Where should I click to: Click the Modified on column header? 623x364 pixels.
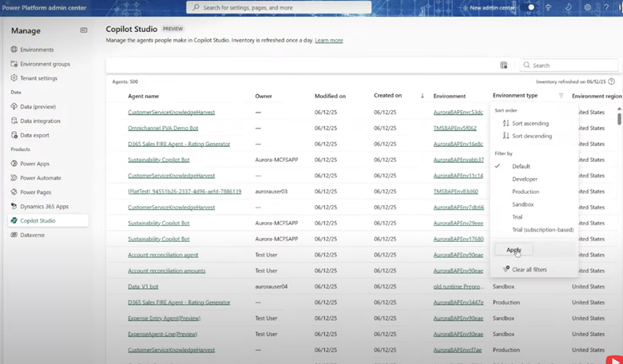click(330, 96)
